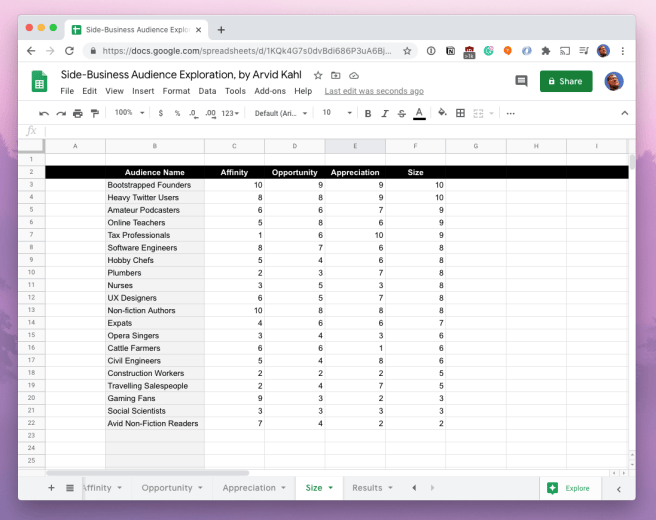Open the Data menu
This screenshot has width=656, height=520.
coord(207,91)
